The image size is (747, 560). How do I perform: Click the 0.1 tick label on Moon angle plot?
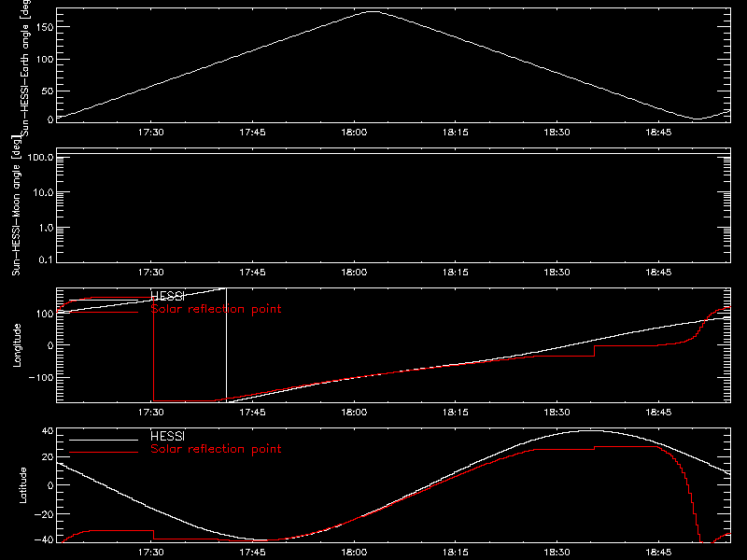tap(46, 259)
